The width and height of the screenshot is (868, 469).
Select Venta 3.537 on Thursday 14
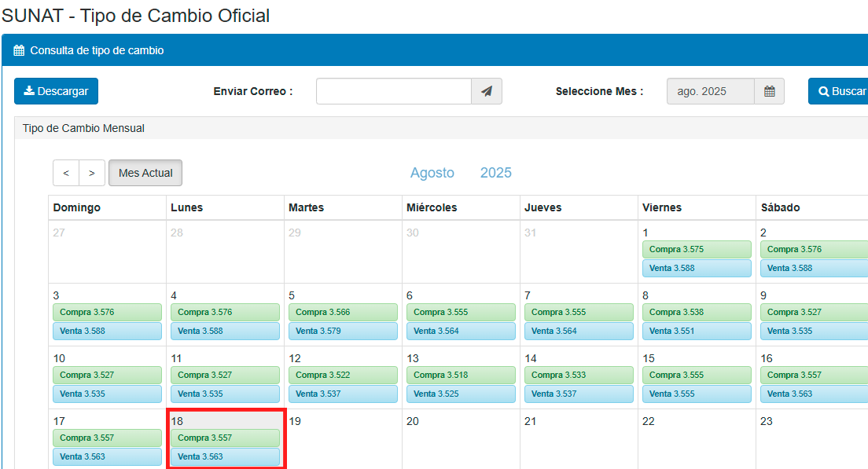pyautogui.click(x=579, y=394)
